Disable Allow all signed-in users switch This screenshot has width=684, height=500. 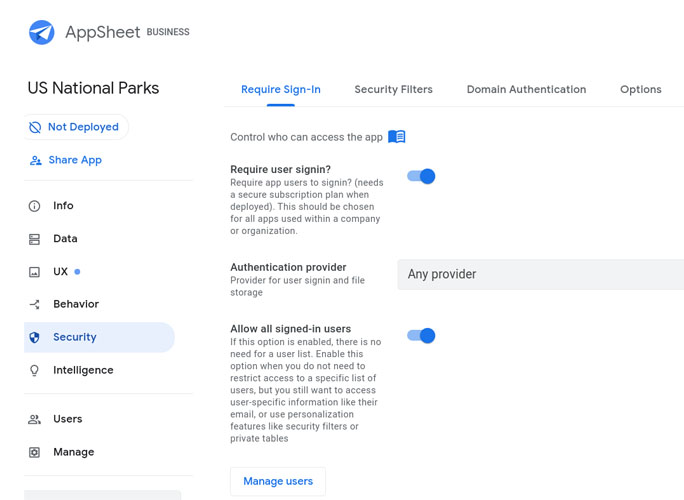(x=421, y=335)
